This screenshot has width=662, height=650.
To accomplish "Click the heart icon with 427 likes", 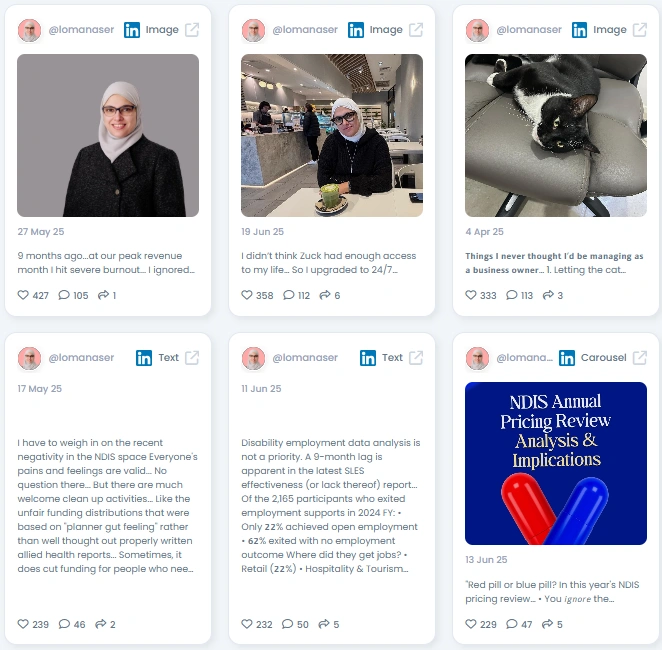I will 23,295.
